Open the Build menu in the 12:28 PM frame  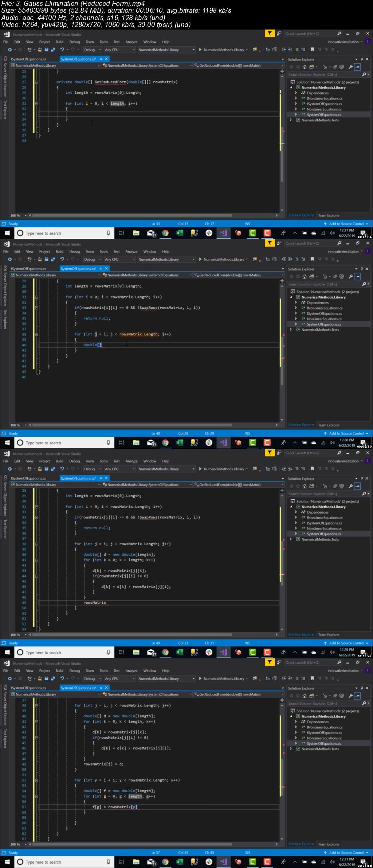(x=59, y=252)
